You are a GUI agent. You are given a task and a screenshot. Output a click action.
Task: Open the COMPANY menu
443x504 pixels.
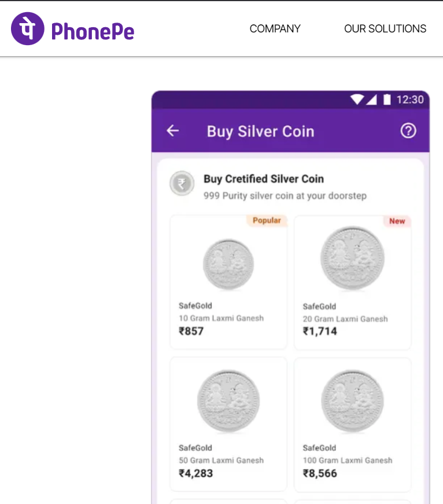coord(275,28)
